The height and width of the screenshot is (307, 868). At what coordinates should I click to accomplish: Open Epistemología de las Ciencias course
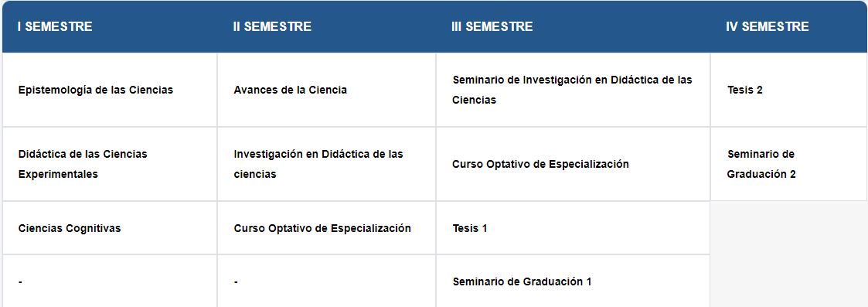coord(96,90)
